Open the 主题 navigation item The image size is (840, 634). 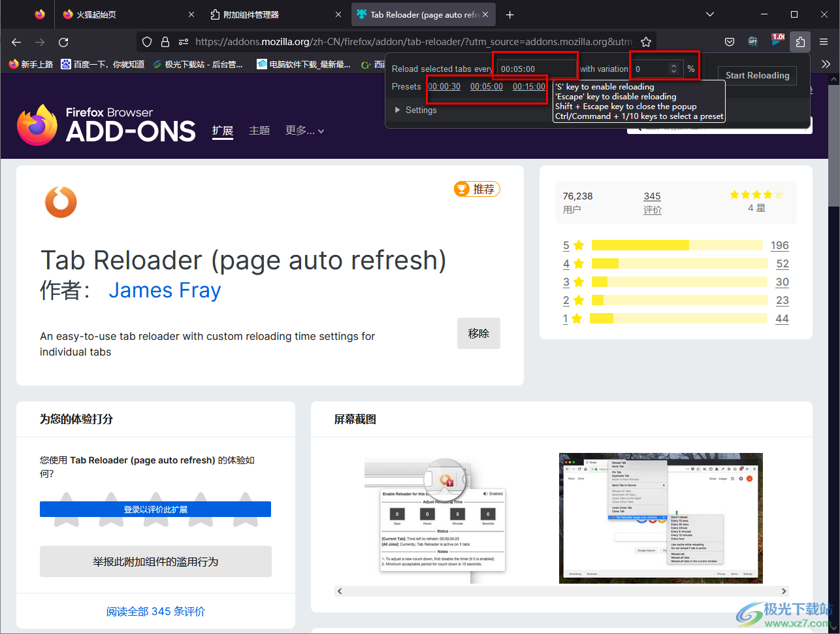[x=259, y=131]
